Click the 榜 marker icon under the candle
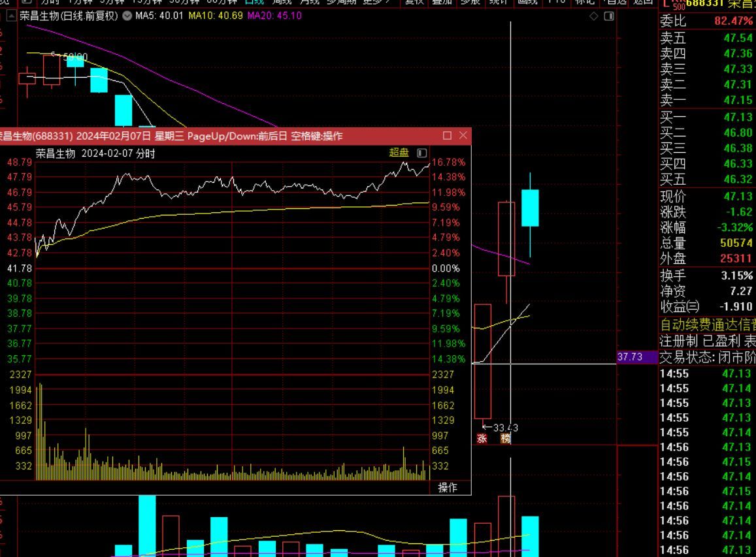Viewport: 756px width, 557px height. coord(505,439)
